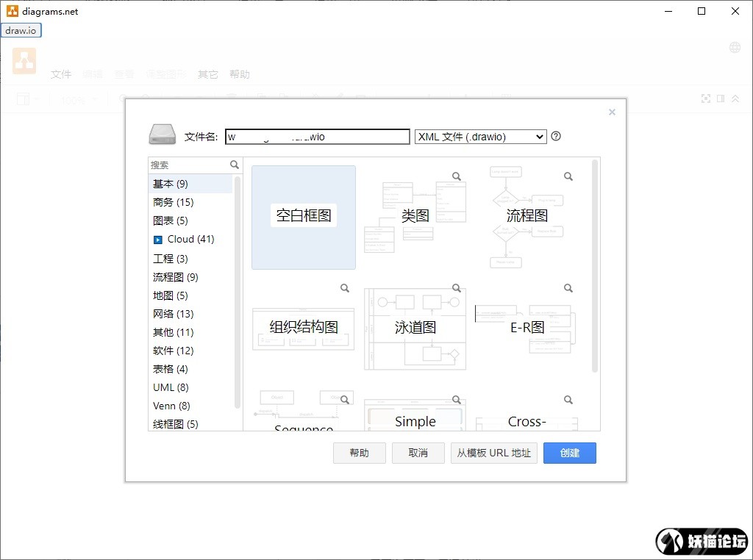Screen dimensions: 753x560
Task: Click the 搜索 template search field
Action: pos(189,165)
